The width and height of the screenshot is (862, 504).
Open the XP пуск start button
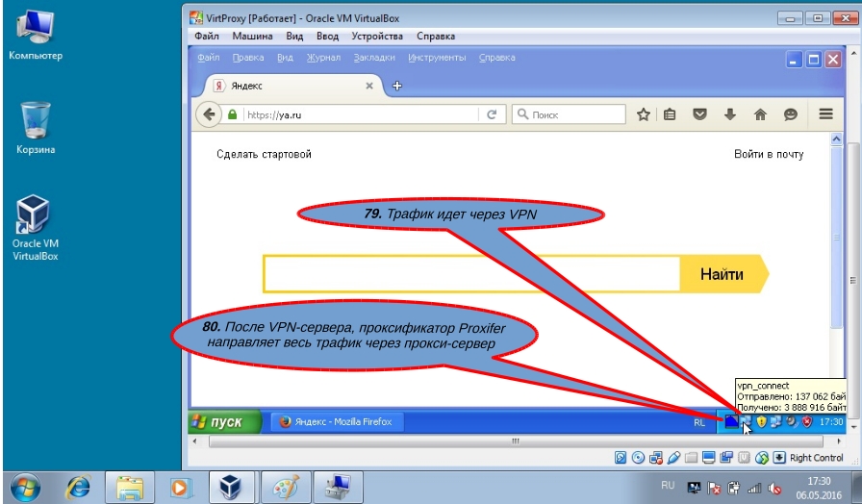point(225,421)
